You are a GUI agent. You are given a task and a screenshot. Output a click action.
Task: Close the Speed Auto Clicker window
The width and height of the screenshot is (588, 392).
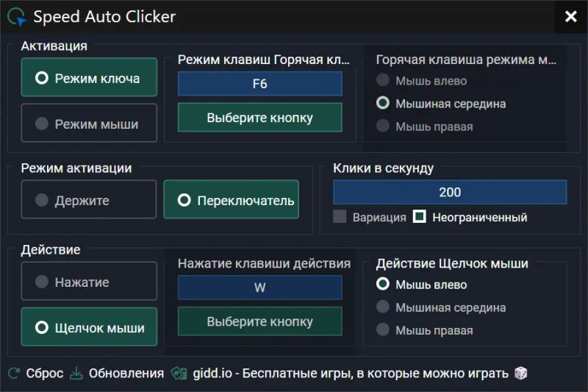571,16
